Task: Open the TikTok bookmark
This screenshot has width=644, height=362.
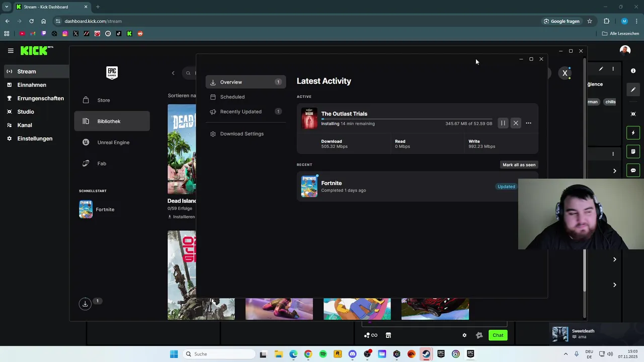Action: coord(119,34)
